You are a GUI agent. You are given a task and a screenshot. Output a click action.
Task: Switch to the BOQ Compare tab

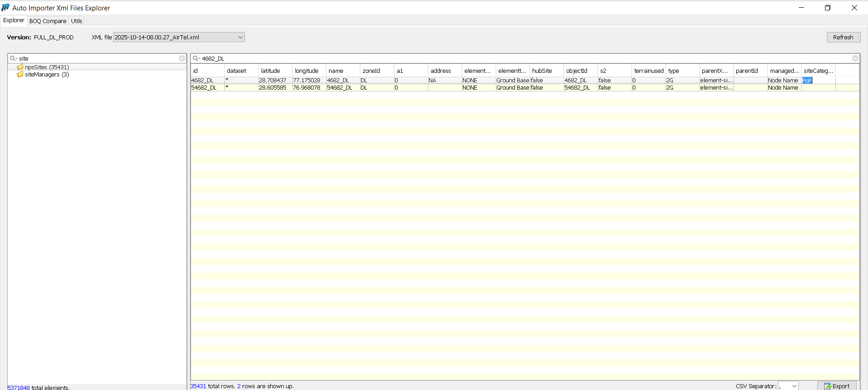[x=48, y=21]
